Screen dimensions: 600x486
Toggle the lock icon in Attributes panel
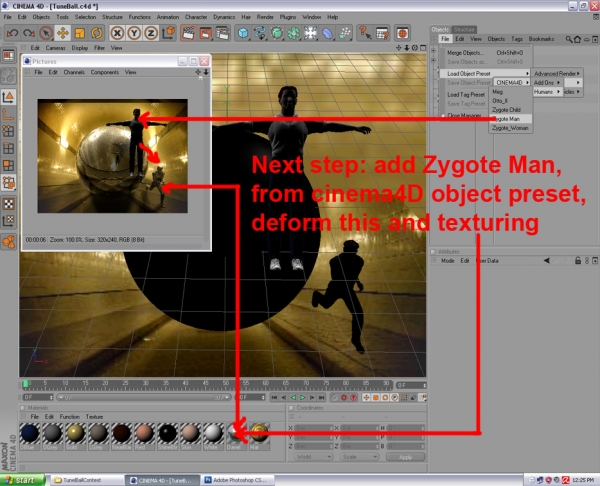click(x=578, y=261)
